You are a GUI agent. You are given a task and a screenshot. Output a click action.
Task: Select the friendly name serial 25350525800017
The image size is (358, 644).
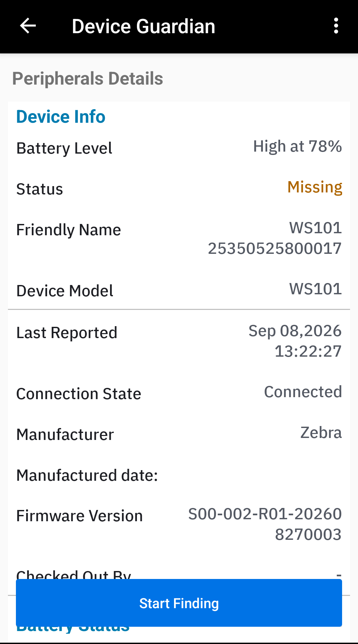[275, 249]
